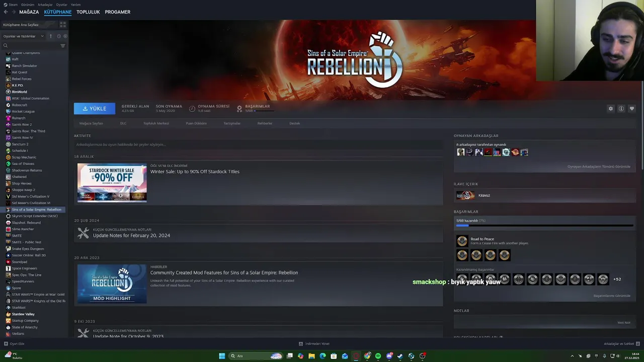
Task: Go back with the navigation arrow
Action: [6, 12]
